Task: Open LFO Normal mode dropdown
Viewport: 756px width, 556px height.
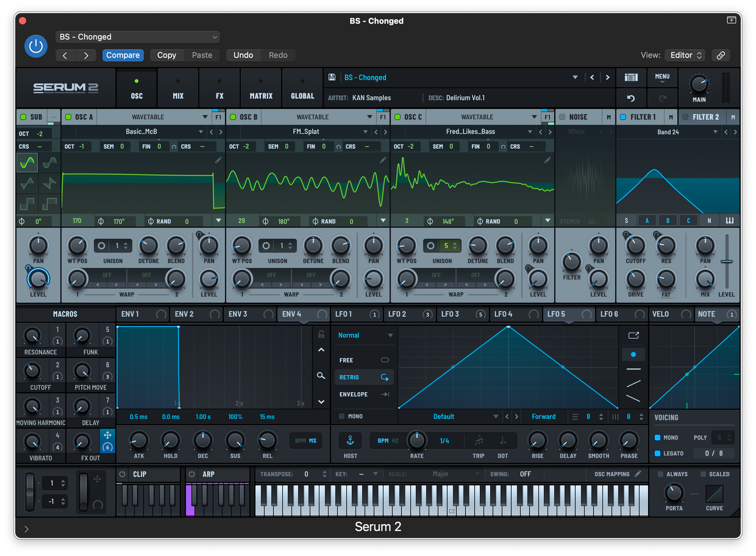Action: click(364, 335)
